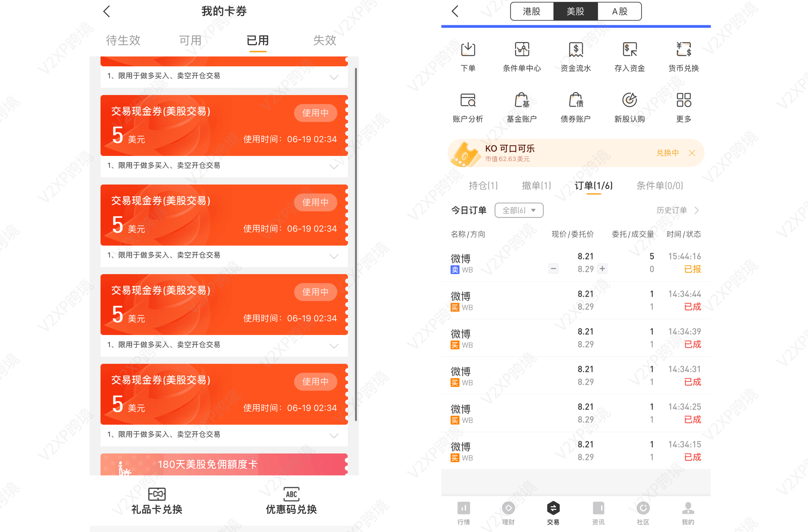Viewport: 808px width, 532px height.
Task: Open 礼品卡兑换 gift card redemption
Action: coord(157,501)
